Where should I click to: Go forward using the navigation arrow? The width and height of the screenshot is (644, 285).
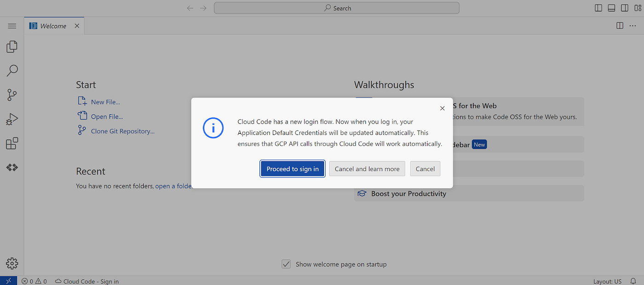(203, 8)
